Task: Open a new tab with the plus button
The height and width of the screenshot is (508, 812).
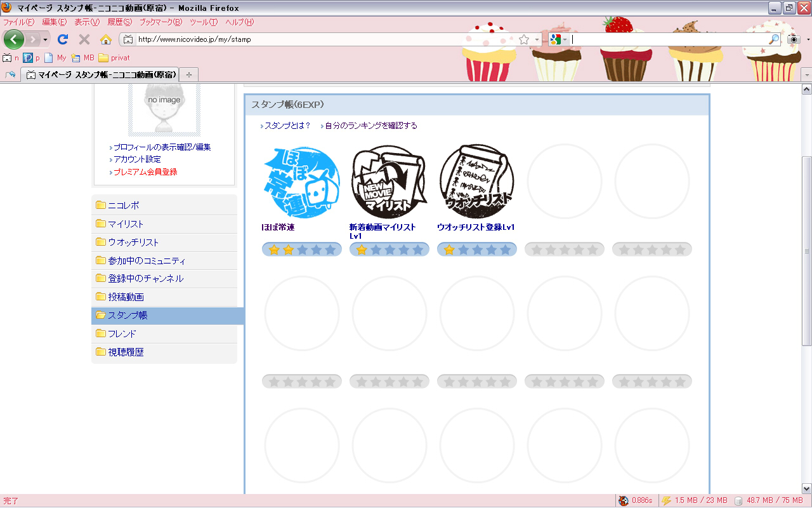Action: (x=188, y=75)
